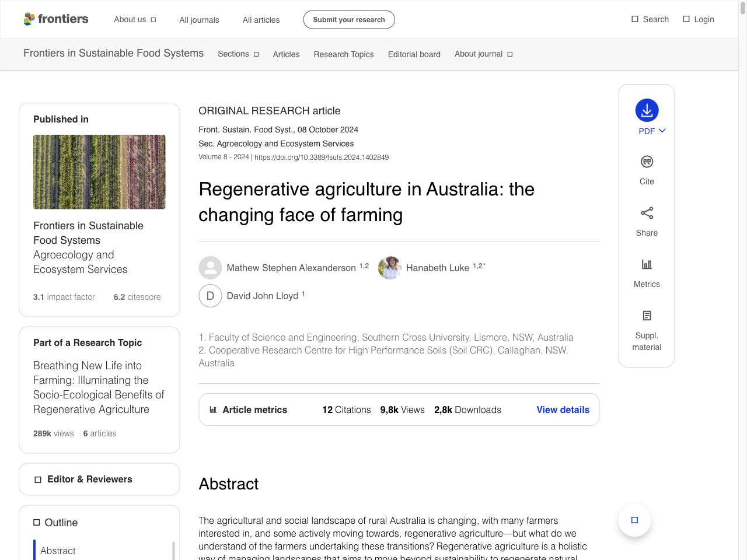The width and height of the screenshot is (747, 560).
Task: Open the floating feedback bubble
Action: point(634,520)
